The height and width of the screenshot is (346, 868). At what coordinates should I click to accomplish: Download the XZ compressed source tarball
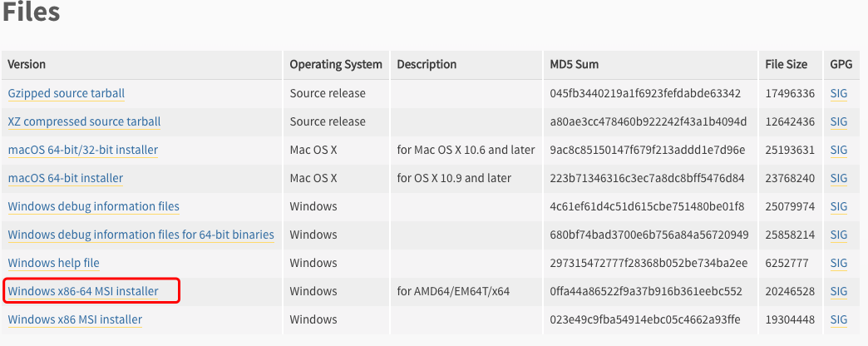click(84, 121)
